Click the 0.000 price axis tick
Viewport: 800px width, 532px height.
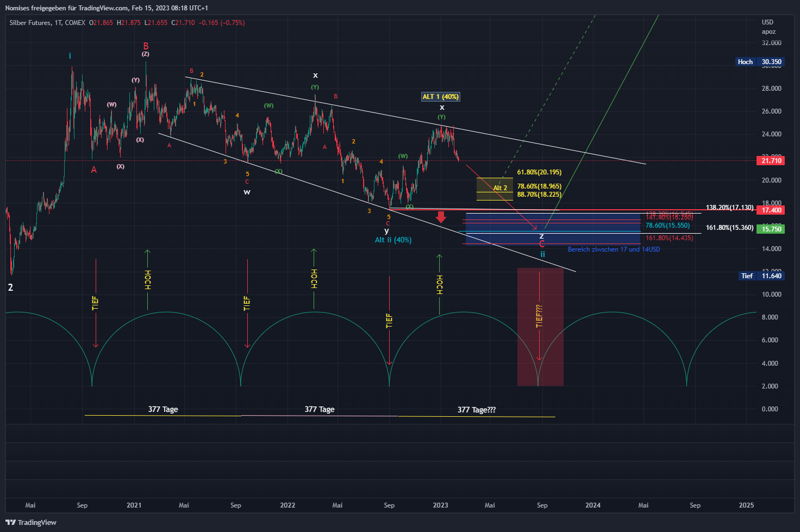pyautogui.click(x=770, y=409)
